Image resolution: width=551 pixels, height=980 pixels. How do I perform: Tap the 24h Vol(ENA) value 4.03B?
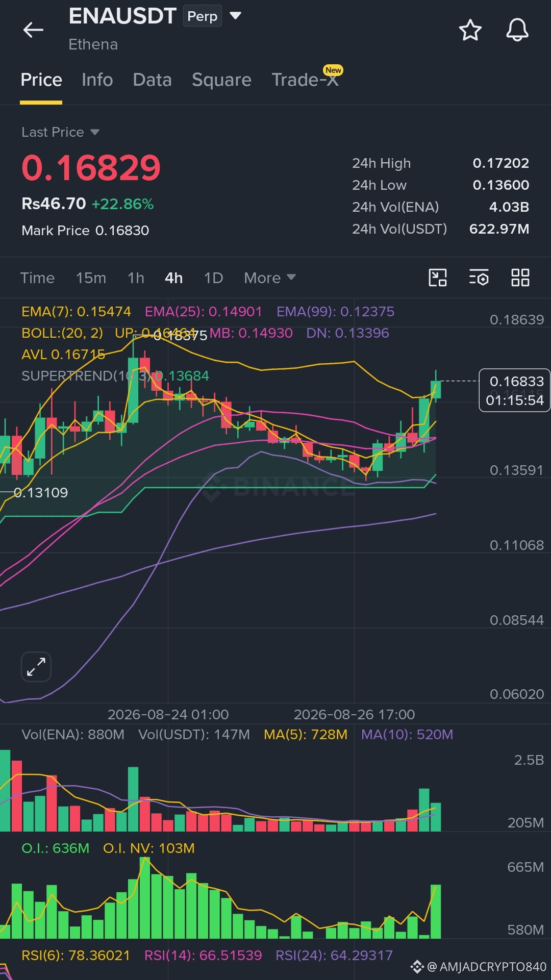(x=509, y=207)
